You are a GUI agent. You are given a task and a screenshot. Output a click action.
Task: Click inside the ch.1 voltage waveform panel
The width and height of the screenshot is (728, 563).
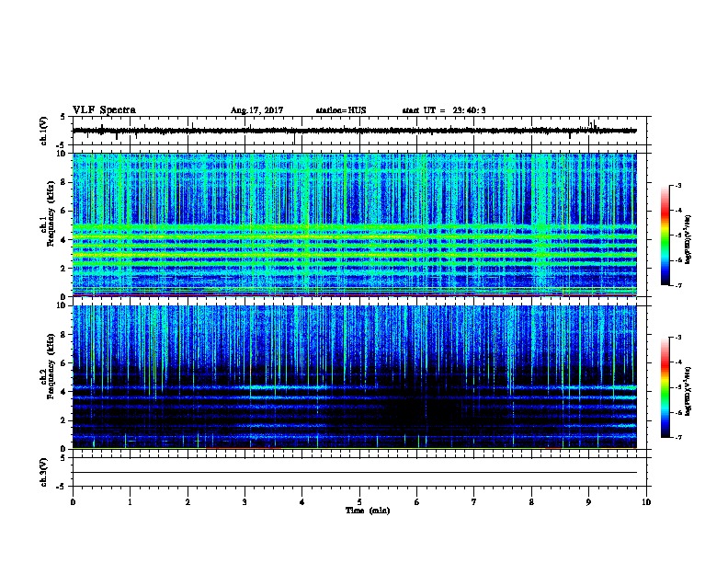[x=361, y=131]
